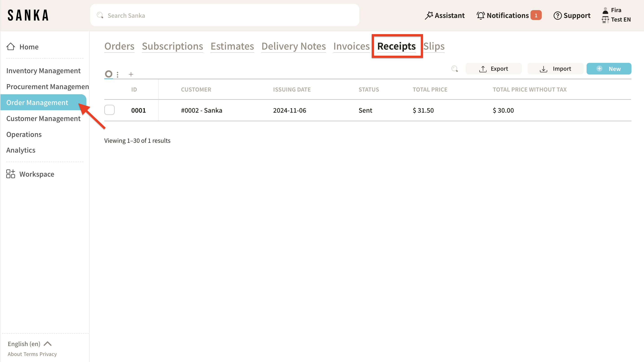This screenshot has height=362, width=644.
Task: Open the view options three-dot menu
Action: point(118,74)
